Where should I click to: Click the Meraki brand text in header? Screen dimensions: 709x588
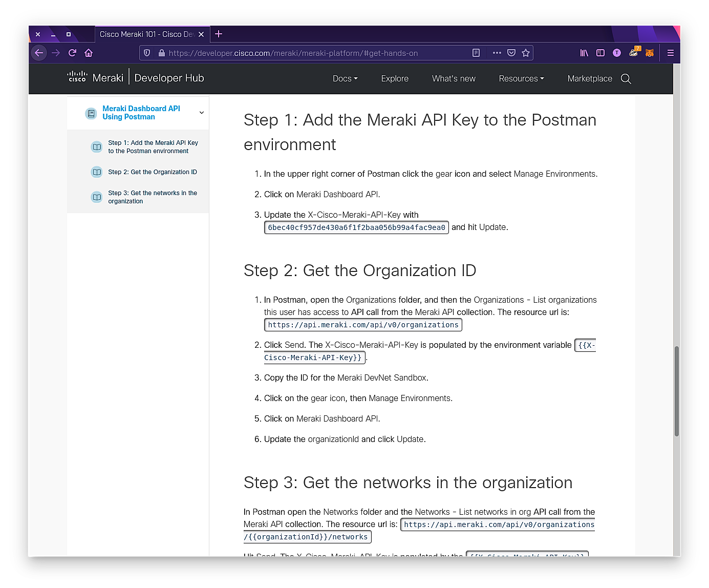point(108,78)
